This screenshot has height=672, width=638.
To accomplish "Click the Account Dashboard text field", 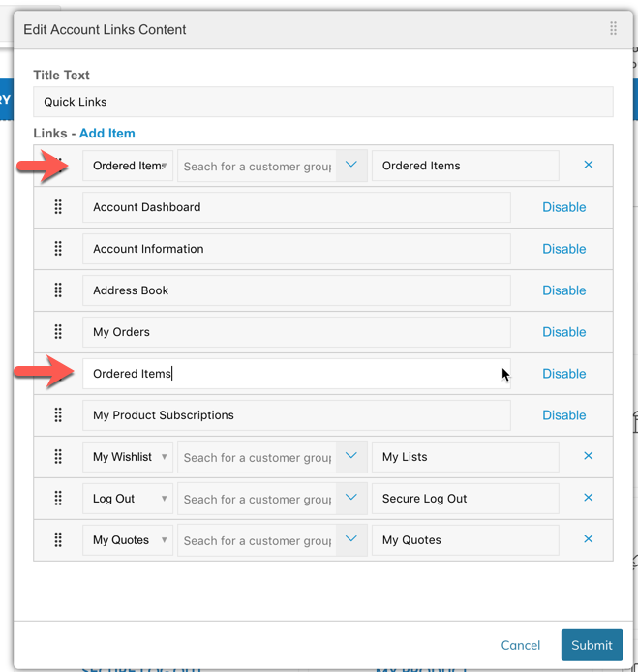I will pos(296,207).
